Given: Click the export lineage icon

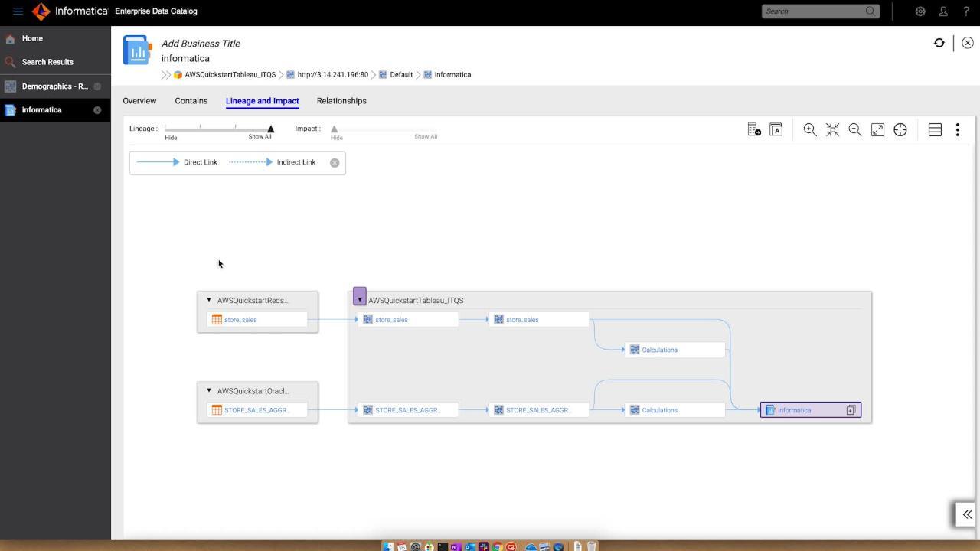Looking at the screenshot, I should click(754, 130).
